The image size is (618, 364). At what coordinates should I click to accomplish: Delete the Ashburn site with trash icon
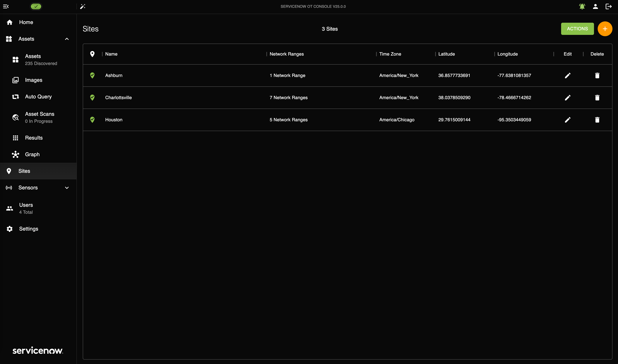tap(597, 75)
